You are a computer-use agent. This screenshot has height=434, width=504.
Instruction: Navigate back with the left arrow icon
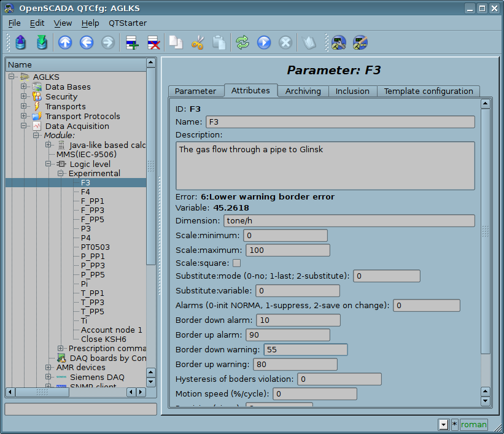coord(87,42)
